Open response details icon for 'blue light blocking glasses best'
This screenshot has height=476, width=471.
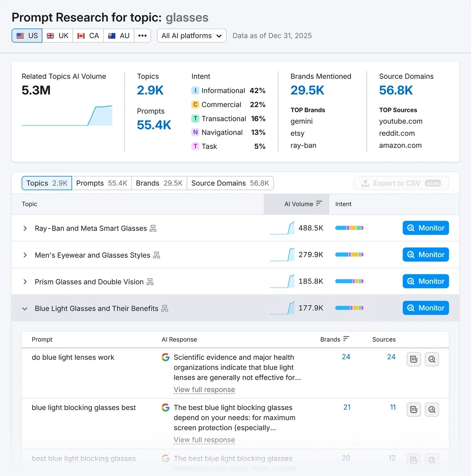tap(414, 410)
